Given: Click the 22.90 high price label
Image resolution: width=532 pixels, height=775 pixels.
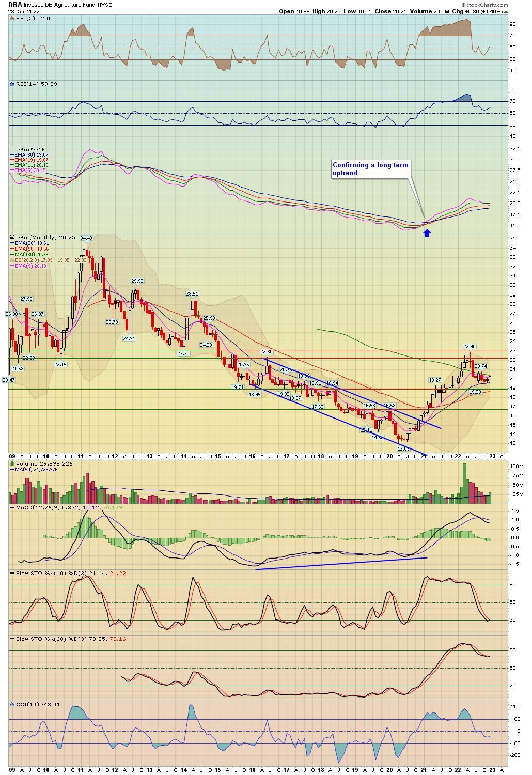Looking at the screenshot, I should (469, 347).
